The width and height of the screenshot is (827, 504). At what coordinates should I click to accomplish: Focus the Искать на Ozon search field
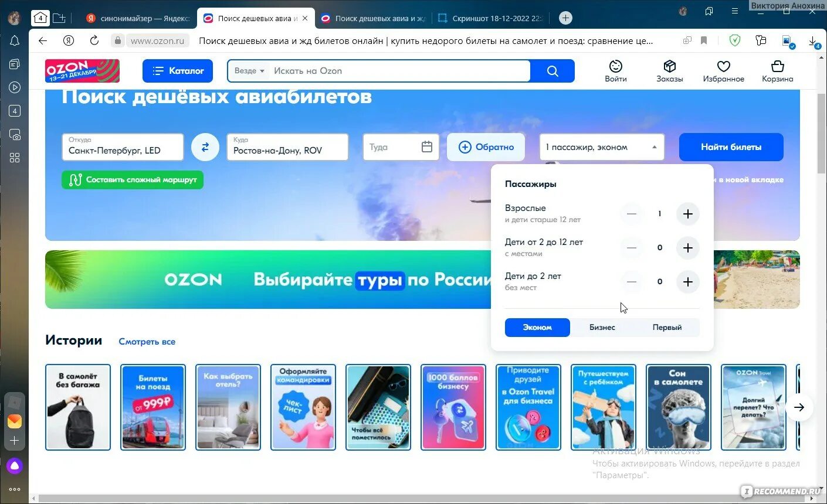pos(400,71)
